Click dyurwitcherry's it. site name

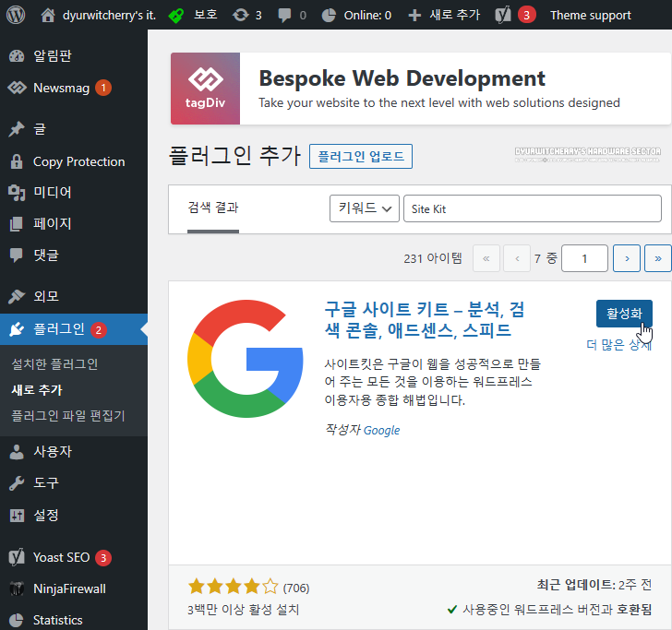109,16
